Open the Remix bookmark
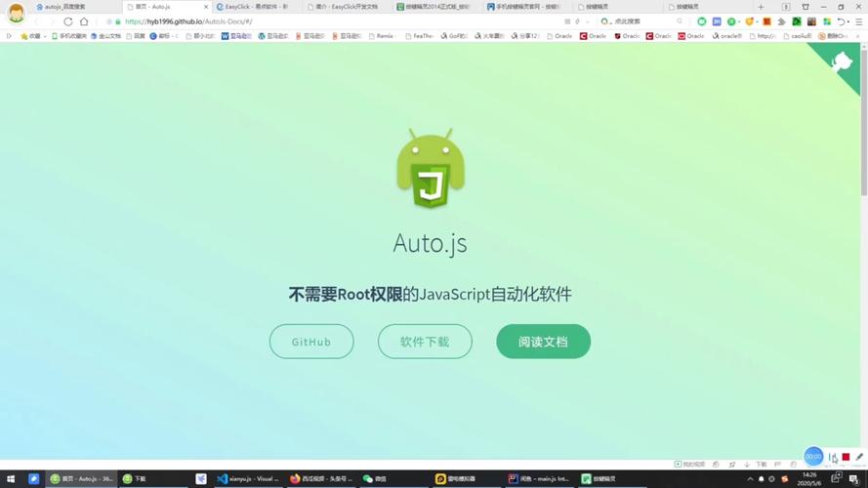 click(381, 36)
